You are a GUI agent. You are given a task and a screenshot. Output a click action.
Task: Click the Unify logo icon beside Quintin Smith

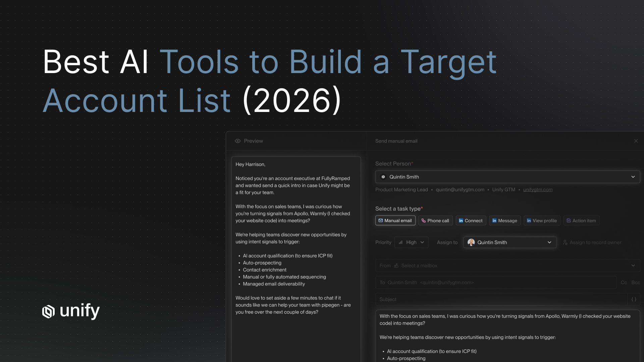[383, 177]
